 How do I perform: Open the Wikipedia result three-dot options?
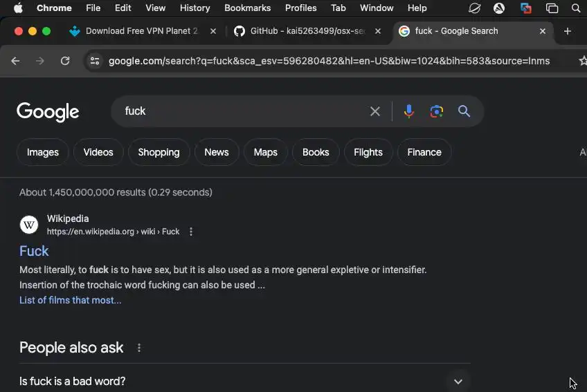pyautogui.click(x=191, y=232)
